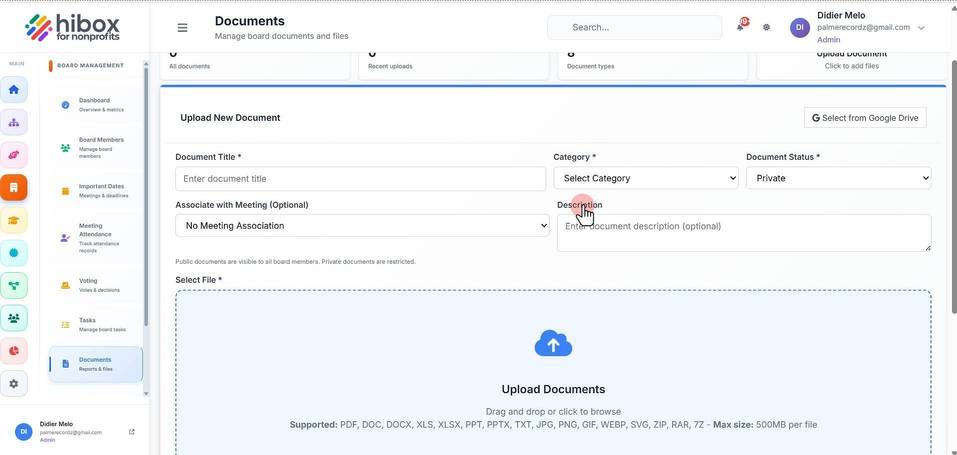The height and width of the screenshot is (455, 957).
Task: Open the teal people group icon
Action: [13, 318]
